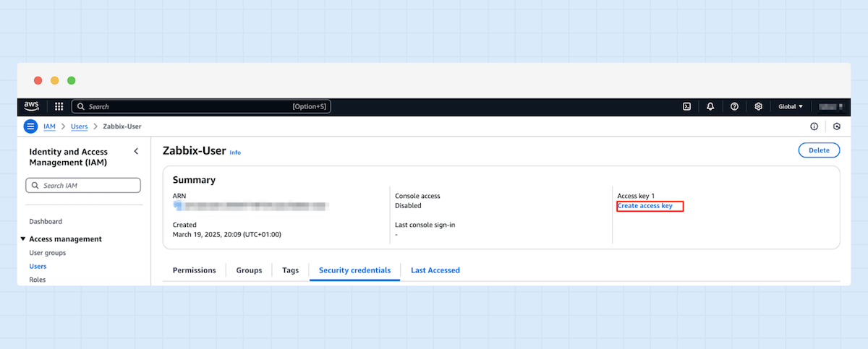Open the account menu in top bar
The image size is (868, 349).
pyautogui.click(x=830, y=106)
